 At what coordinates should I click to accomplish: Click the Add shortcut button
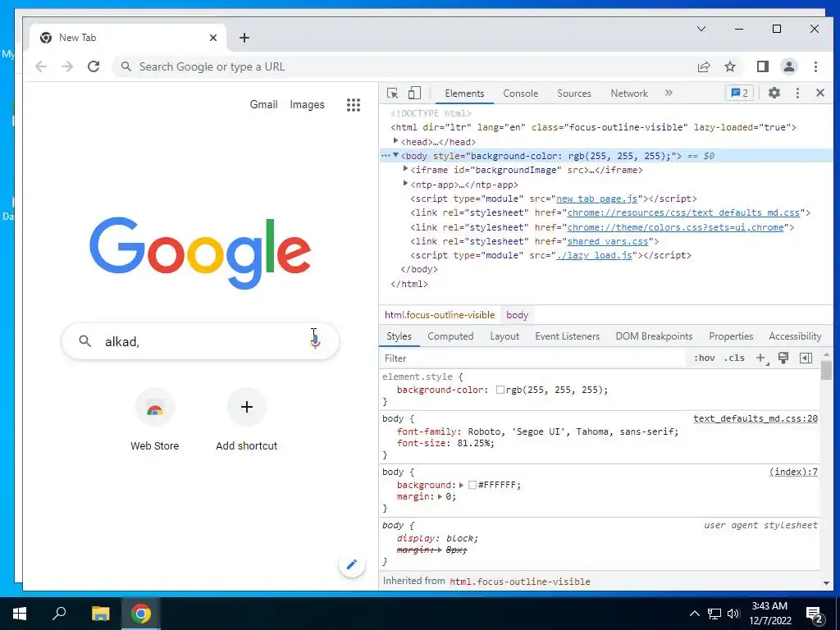click(246, 421)
